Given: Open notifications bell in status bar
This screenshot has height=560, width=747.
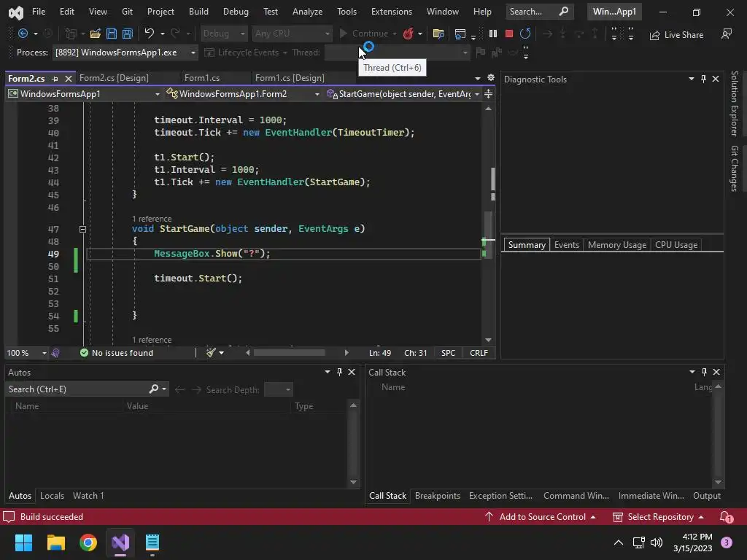Looking at the screenshot, I should click(726, 517).
